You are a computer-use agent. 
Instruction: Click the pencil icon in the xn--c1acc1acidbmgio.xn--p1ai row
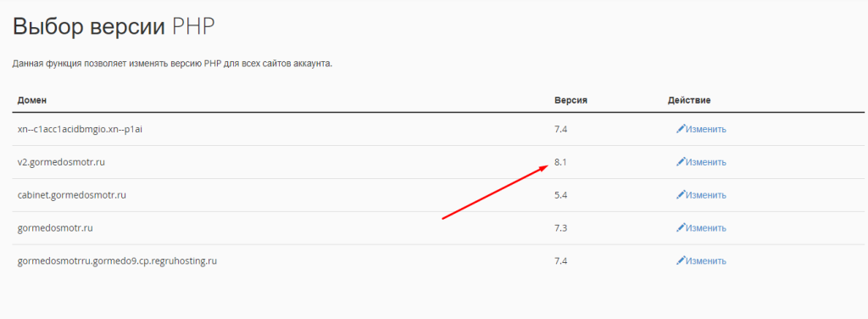click(x=681, y=129)
